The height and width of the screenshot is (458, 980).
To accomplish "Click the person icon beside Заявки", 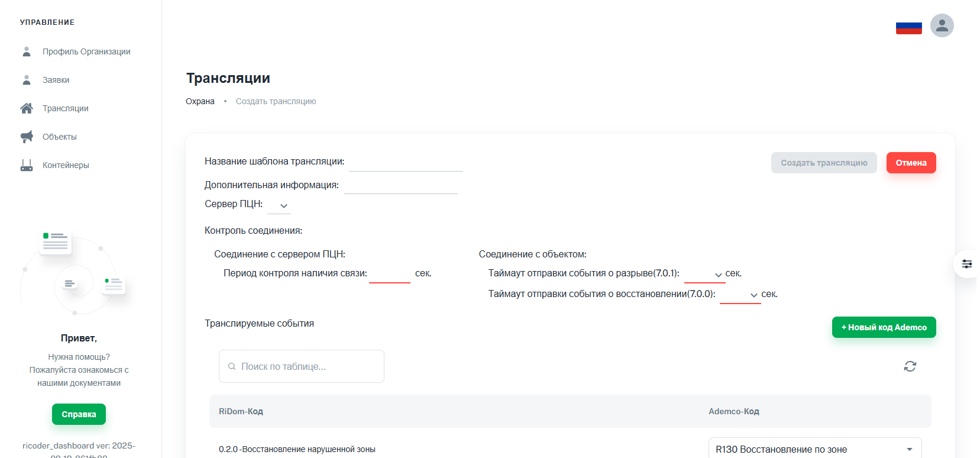I will click(27, 80).
